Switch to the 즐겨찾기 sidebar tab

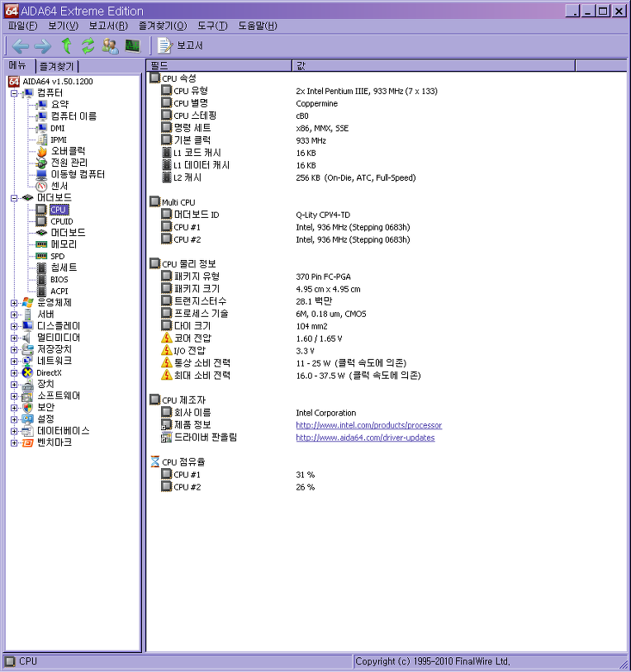pyautogui.click(x=57, y=66)
